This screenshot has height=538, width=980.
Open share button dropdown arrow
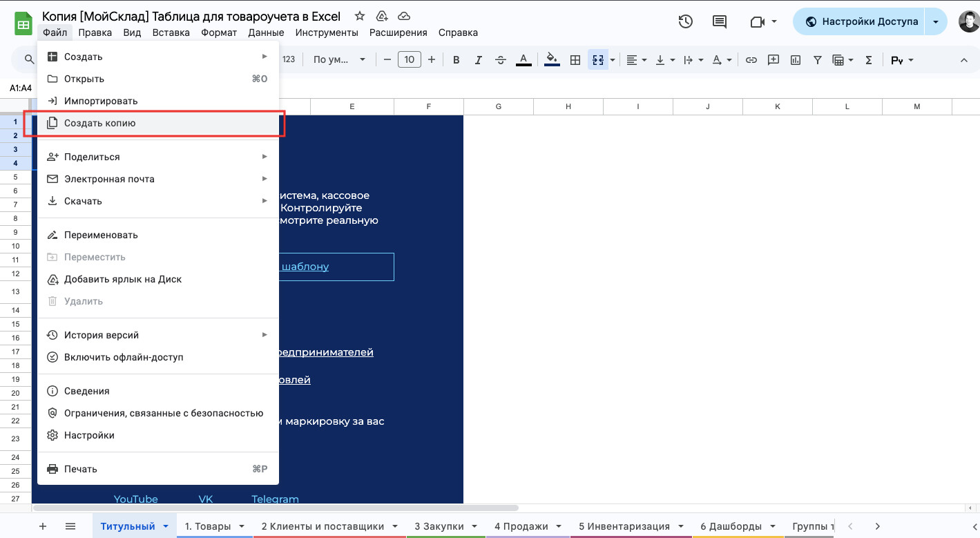(936, 21)
